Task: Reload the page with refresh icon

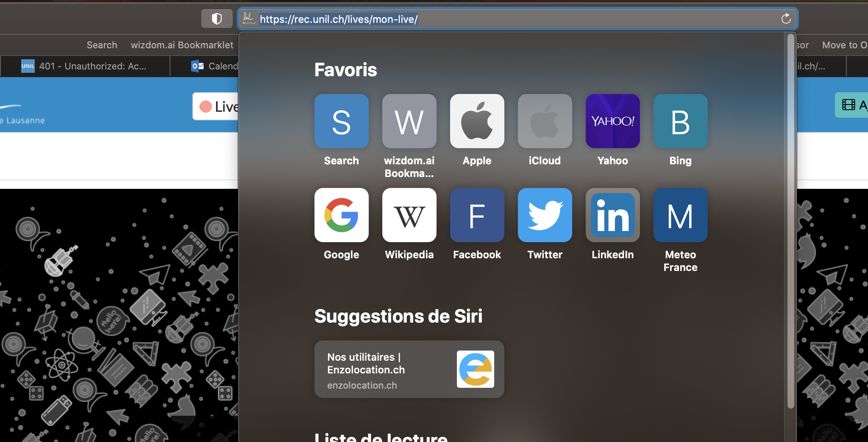Action: point(786,19)
